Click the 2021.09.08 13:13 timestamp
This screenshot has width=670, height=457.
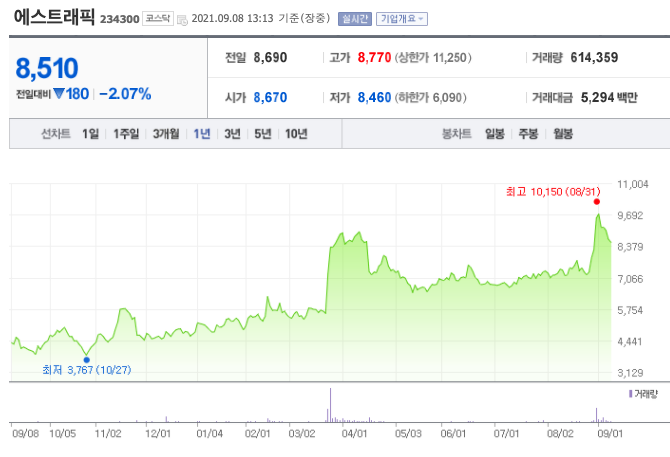coord(232,18)
